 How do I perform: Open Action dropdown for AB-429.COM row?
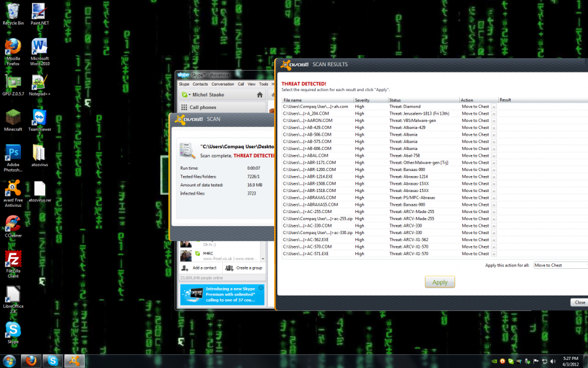click(494, 128)
